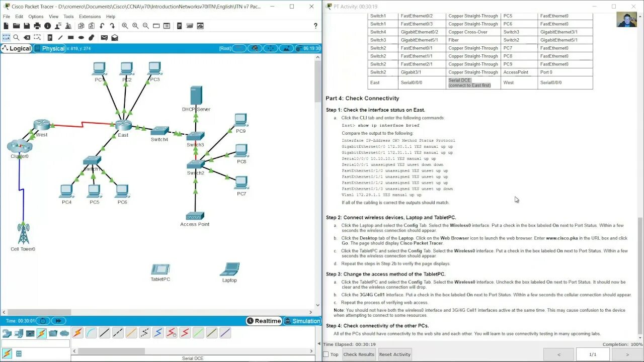644x362 pixels.
Task: Go to previous activity page arrow
Action: (558, 354)
